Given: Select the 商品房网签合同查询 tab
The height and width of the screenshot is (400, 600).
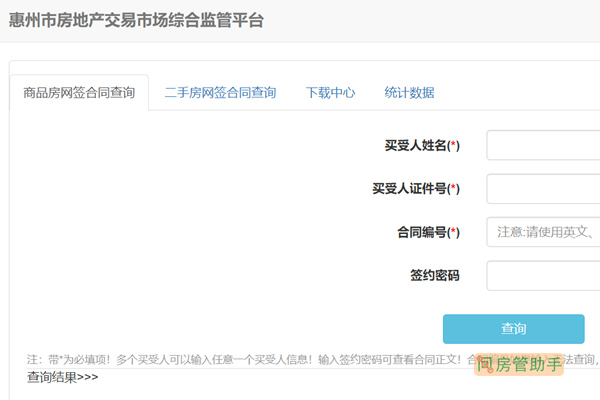Looking at the screenshot, I should click(79, 93).
